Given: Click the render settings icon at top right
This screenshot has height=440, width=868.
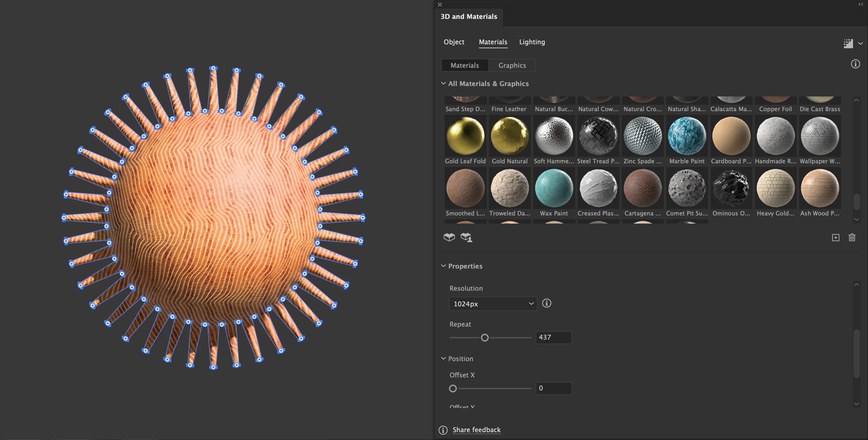Looking at the screenshot, I should (x=848, y=43).
